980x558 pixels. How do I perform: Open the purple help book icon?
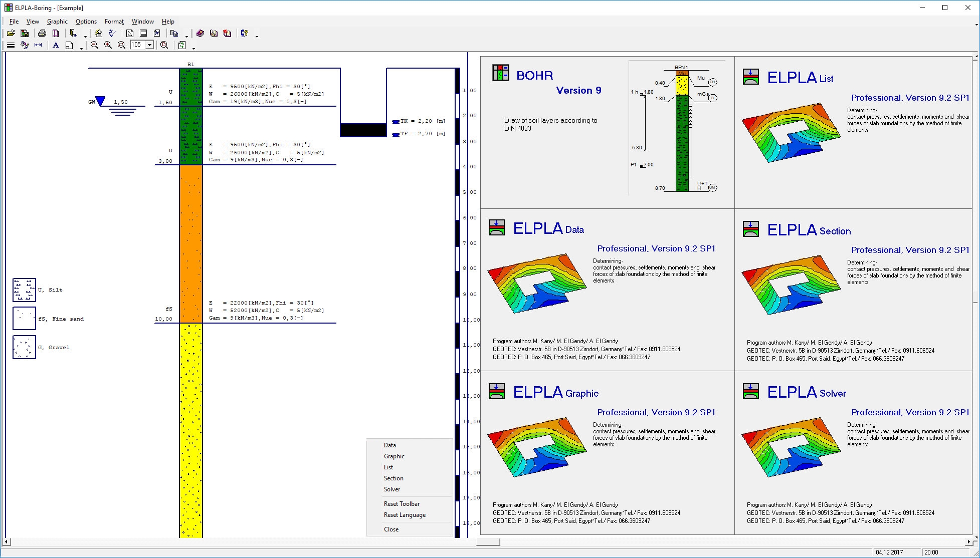tap(200, 34)
